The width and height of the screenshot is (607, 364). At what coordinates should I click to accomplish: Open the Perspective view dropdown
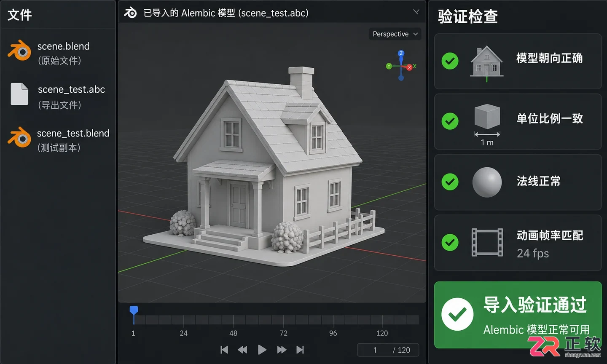(395, 34)
